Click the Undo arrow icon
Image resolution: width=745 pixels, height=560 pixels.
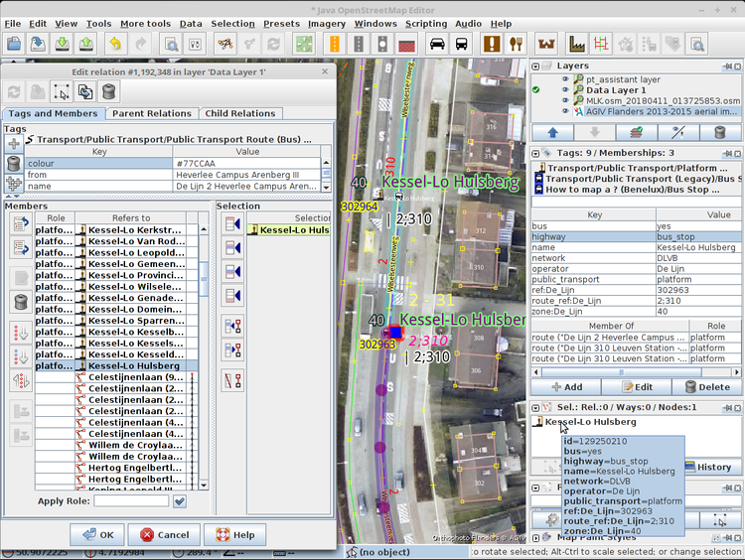115,44
